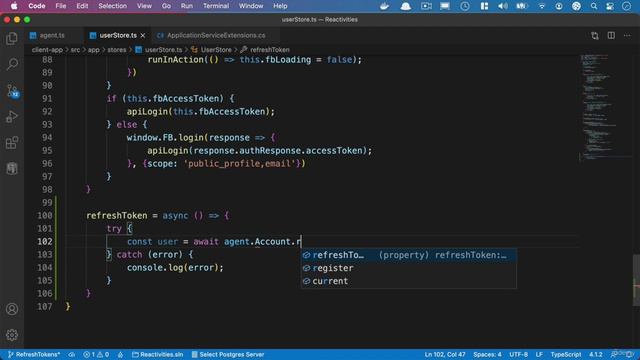Click the editor vertical scrollbar thumb
The image size is (640, 360).
click(636, 280)
